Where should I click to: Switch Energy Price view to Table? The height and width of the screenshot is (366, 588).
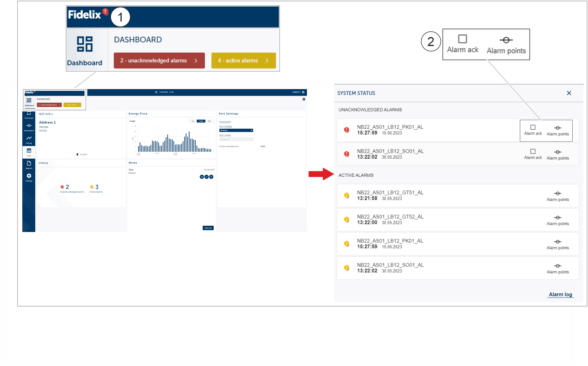(x=209, y=121)
